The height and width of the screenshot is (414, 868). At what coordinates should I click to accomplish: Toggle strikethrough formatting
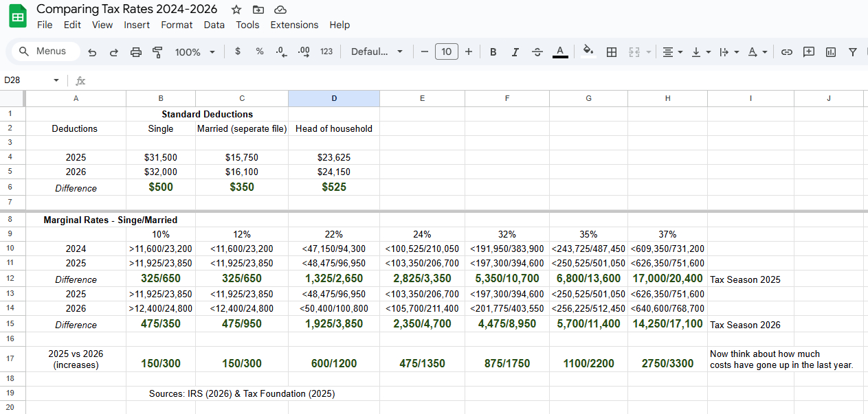tap(537, 52)
